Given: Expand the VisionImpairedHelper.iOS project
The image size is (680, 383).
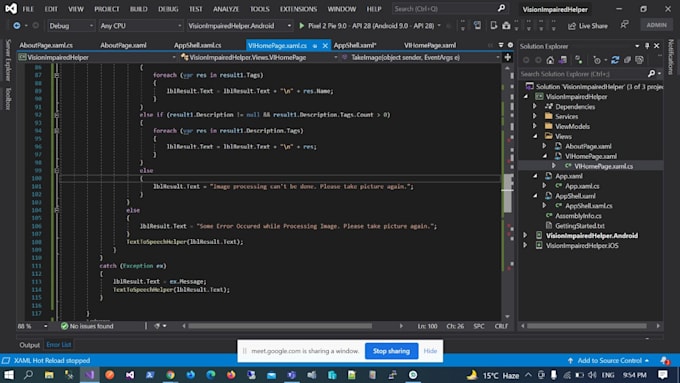Looking at the screenshot, I should pyautogui.click(x=525, y=246).
